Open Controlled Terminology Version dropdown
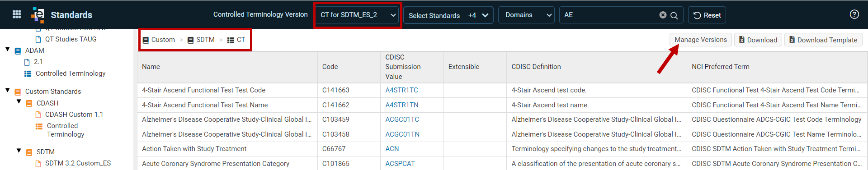Image resolution: width=868 pixels, height=170 pixels. [x=357, y=15]
